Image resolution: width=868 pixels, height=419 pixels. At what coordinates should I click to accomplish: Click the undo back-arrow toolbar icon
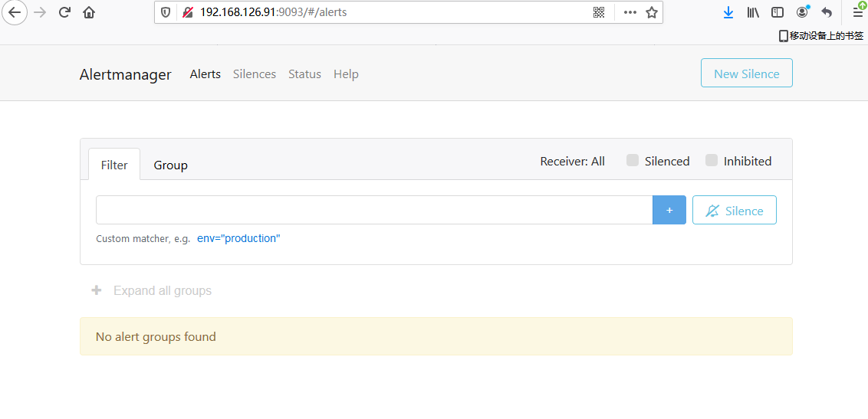tap(827, 12)
